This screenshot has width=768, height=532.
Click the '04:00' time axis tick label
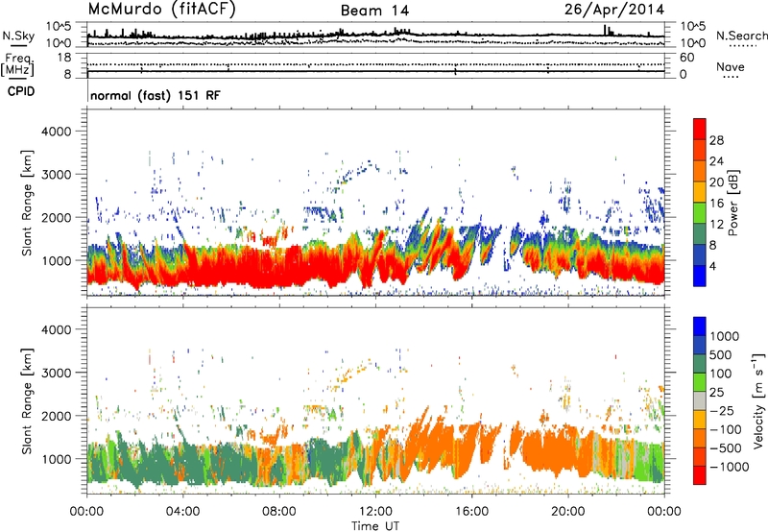(x=183, y=512)
